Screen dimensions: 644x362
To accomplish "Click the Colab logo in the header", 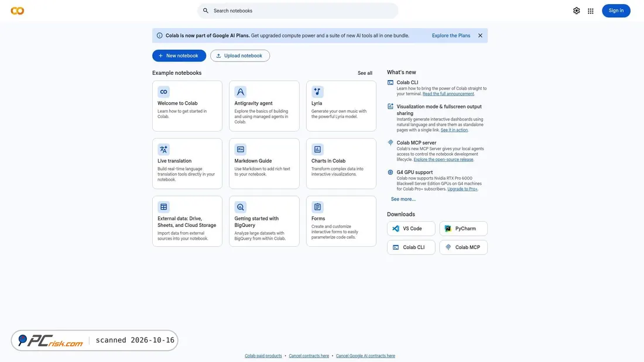I will click(x=17, y=11).
